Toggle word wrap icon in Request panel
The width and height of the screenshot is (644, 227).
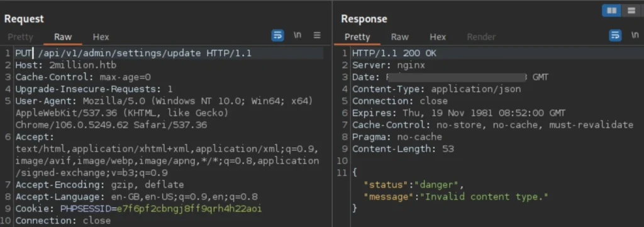pyautogui.click(x=277, y=36)
